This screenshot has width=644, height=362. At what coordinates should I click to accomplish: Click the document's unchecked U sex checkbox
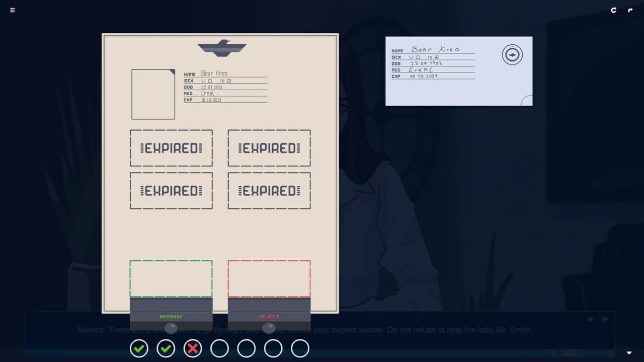[209, 81]
